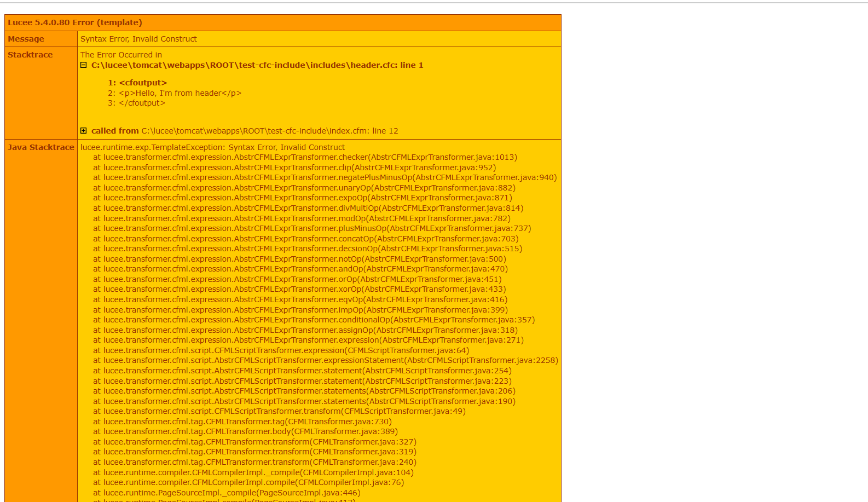This screenshot has width=868, height=502.
Task: Click the 'plusMinusOp' stack trace line
Action: (x=312, y=228)
